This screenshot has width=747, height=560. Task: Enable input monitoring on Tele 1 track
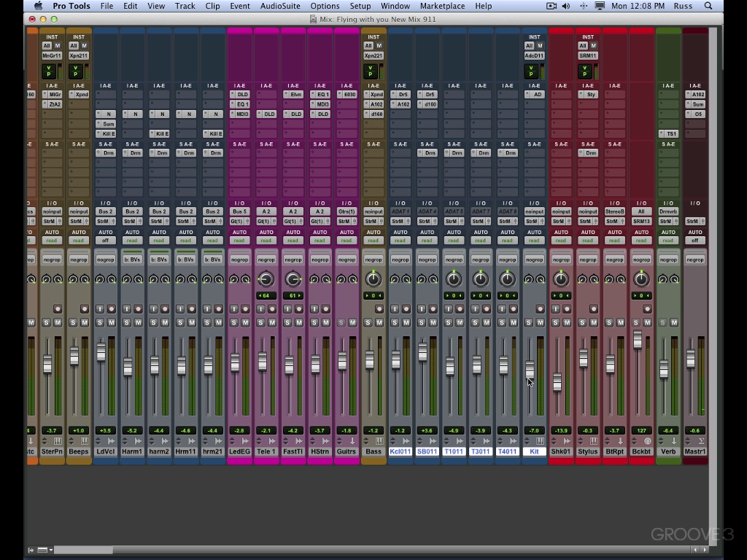click(260, 309)
